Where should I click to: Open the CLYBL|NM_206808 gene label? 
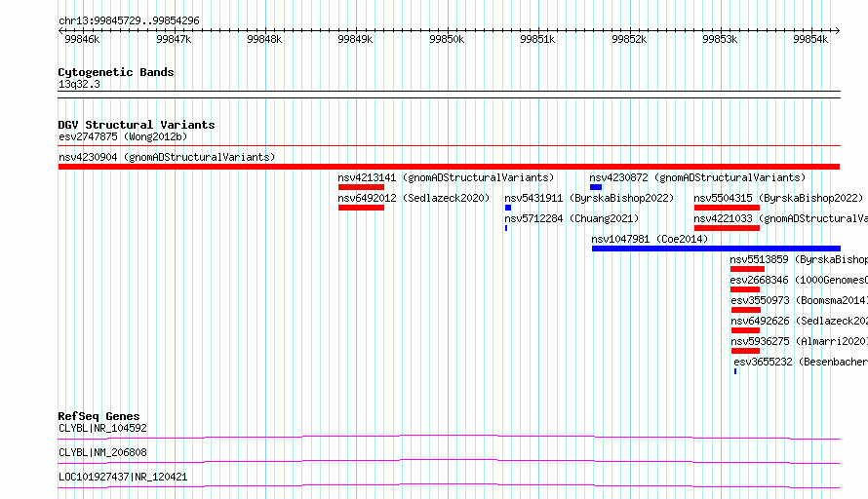103,452
